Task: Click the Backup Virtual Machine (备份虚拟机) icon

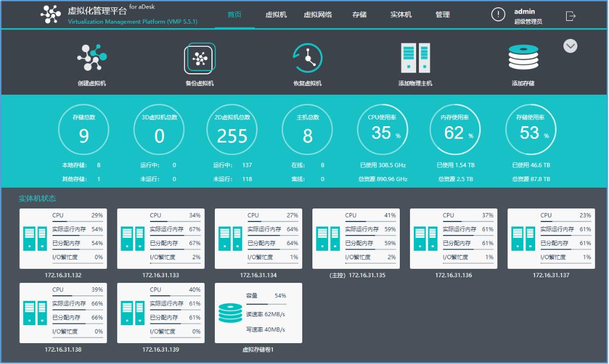Action: (200, 58)
